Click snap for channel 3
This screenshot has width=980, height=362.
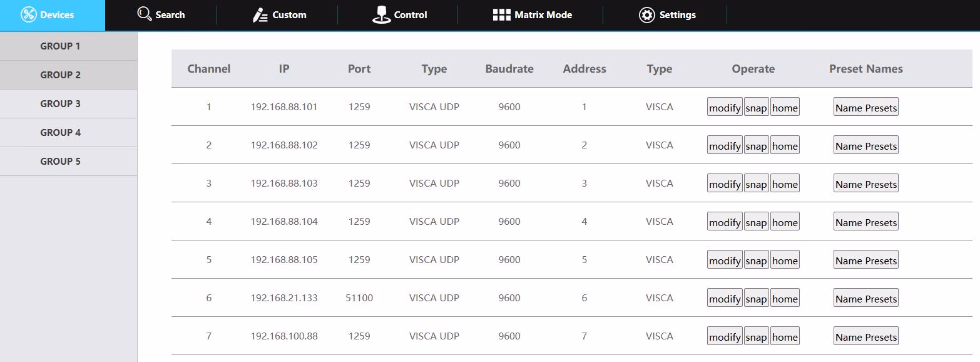(x=756, y=184)
